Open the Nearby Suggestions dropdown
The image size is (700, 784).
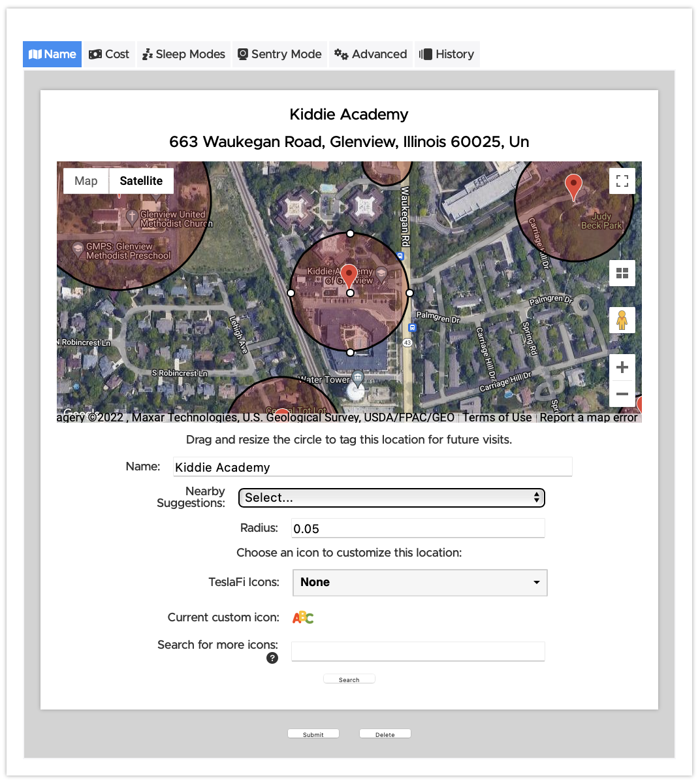click(x=392, y=498)
